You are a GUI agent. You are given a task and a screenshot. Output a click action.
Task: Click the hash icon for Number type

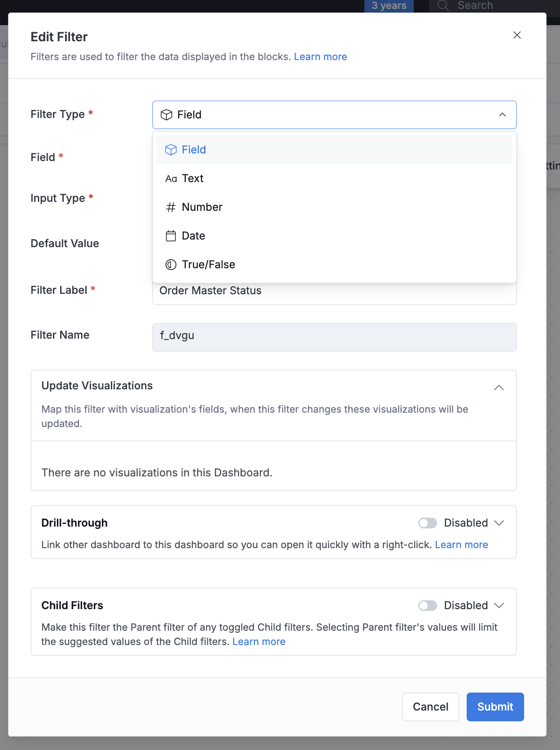(171, 207)
